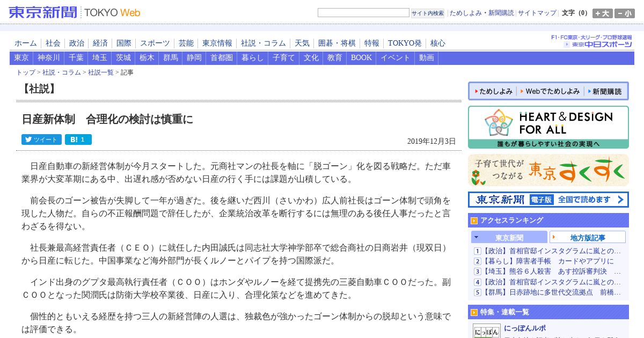
Task: Open the 東京すくすく banner
Action: (x=548, y=170)
